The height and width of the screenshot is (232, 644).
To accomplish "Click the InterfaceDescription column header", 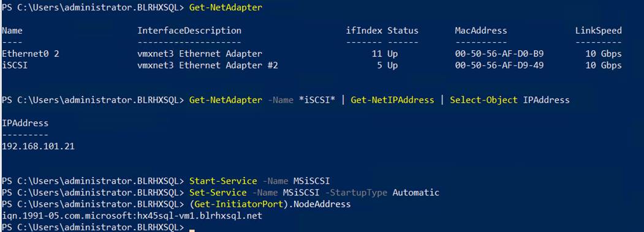I will click(189, 31).
